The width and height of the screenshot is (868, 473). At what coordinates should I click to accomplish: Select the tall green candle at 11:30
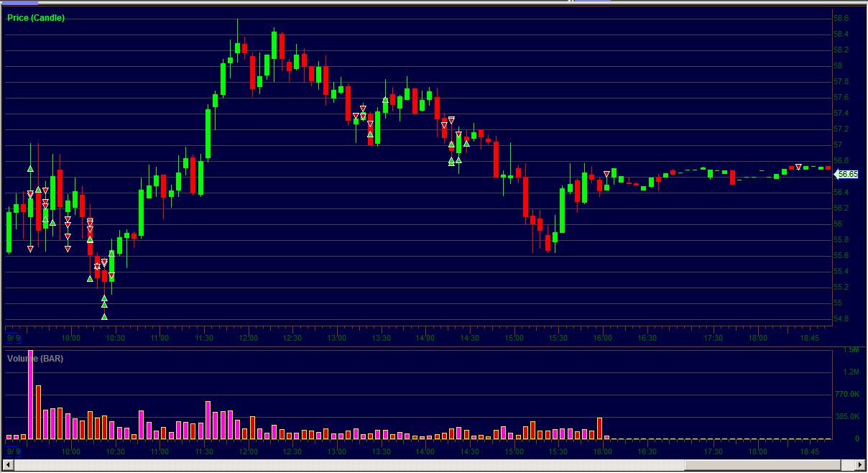tap(208, 133)
